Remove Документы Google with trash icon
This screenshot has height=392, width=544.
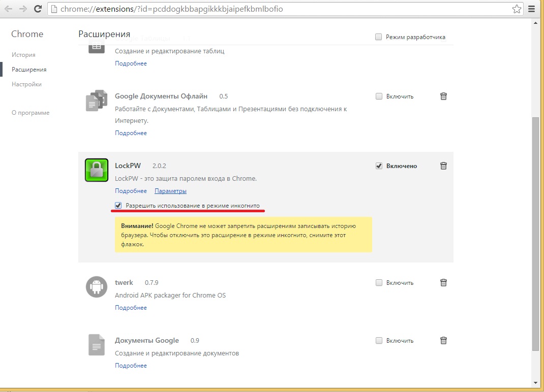point(443,341)
